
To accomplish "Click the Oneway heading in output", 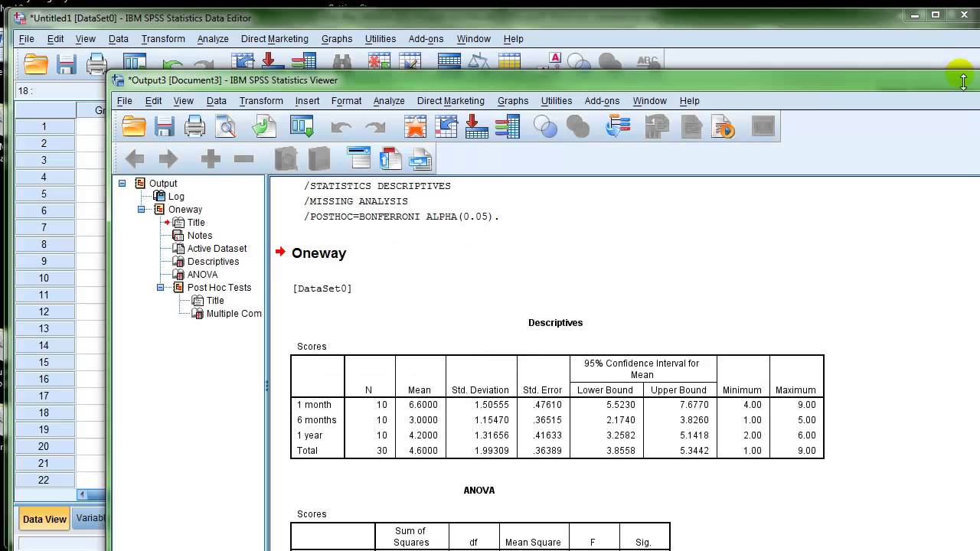I will click(x=318, y=253).
